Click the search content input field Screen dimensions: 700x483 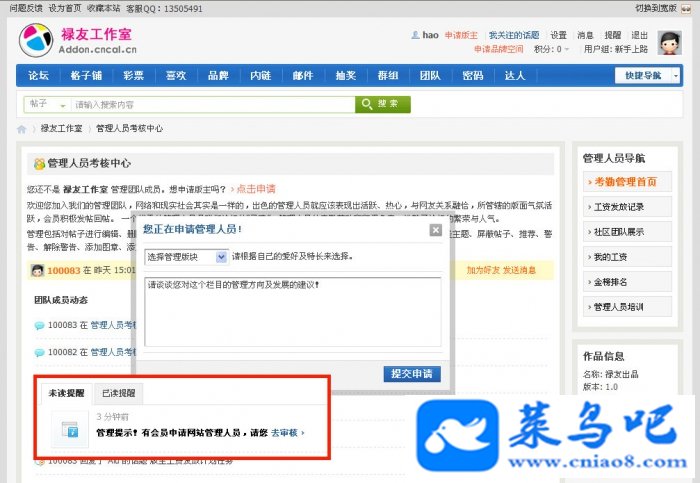click(x=213, y=105)
